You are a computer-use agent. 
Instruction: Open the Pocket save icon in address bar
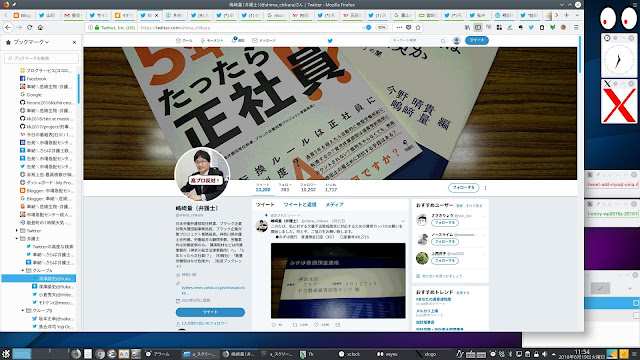point(409,27)
